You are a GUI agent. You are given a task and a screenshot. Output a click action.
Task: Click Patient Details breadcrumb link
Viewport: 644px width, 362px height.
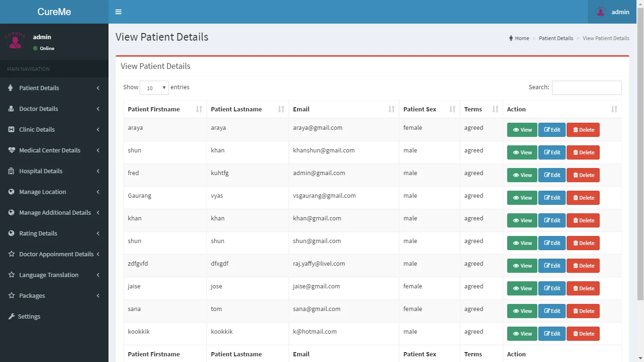pos(556,38)
